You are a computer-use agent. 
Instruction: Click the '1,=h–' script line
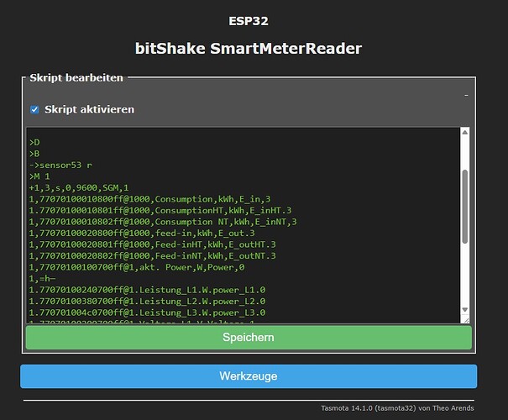pos(42,278)
